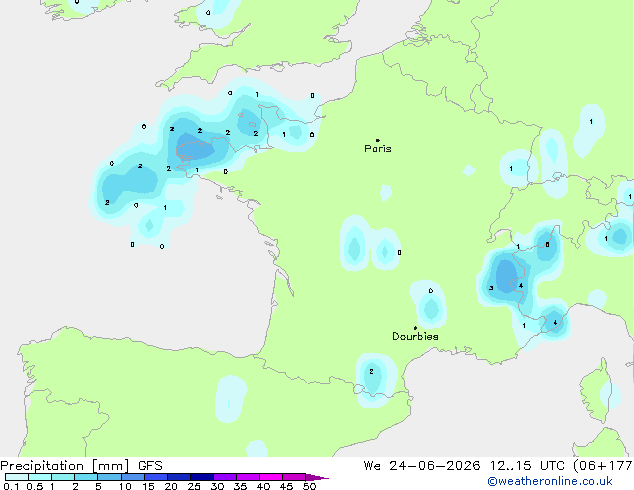The image size is (634, 490).
Task: Select the legend swatch between 0.1 and 0.5
Action: pyautogui.click(x=17, y=477)
